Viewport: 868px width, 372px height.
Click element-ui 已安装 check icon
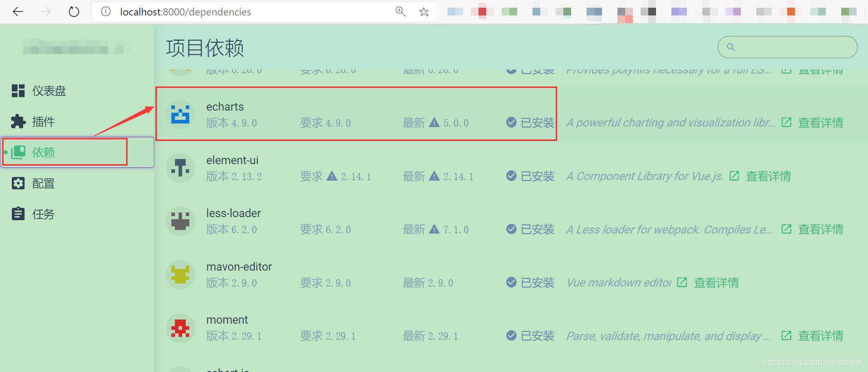tap(511, 176)
